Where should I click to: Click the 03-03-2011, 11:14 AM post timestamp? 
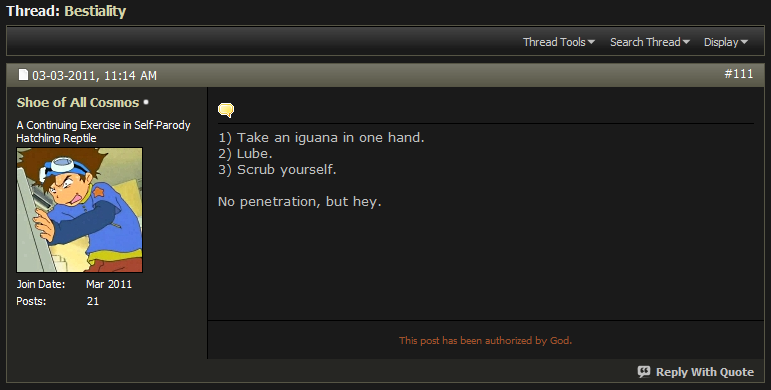pos(94,75)
